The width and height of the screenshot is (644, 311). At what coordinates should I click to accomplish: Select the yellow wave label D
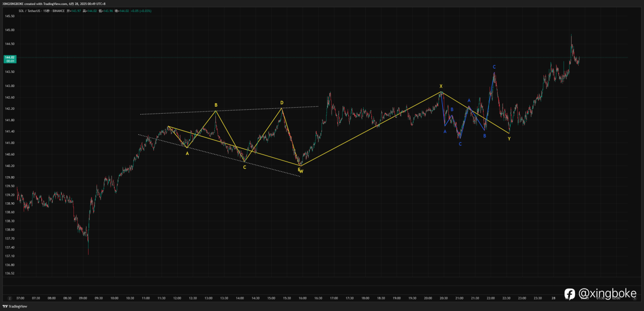[282, 103]
